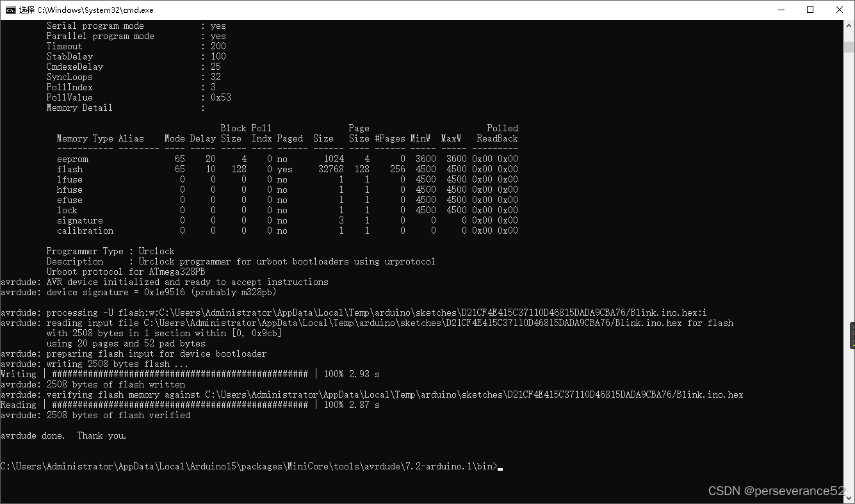Click the 'Serial program mode' line
855x504 pixels.
136,26
